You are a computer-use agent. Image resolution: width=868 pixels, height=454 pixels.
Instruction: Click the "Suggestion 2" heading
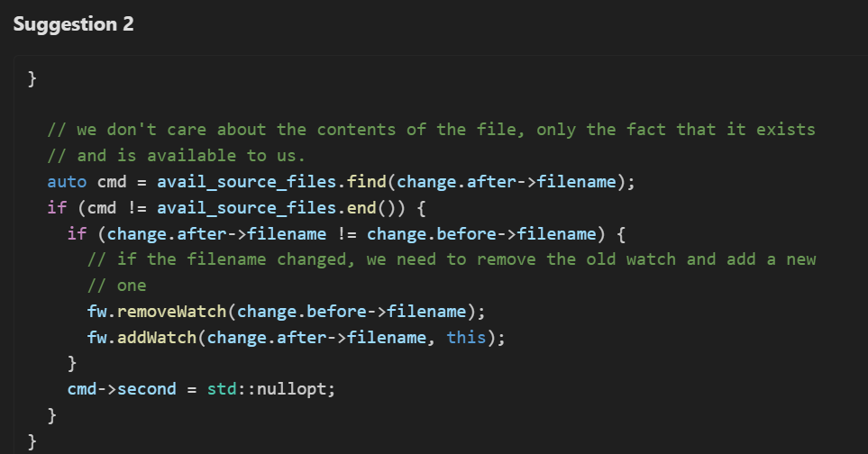pos(74,24)
